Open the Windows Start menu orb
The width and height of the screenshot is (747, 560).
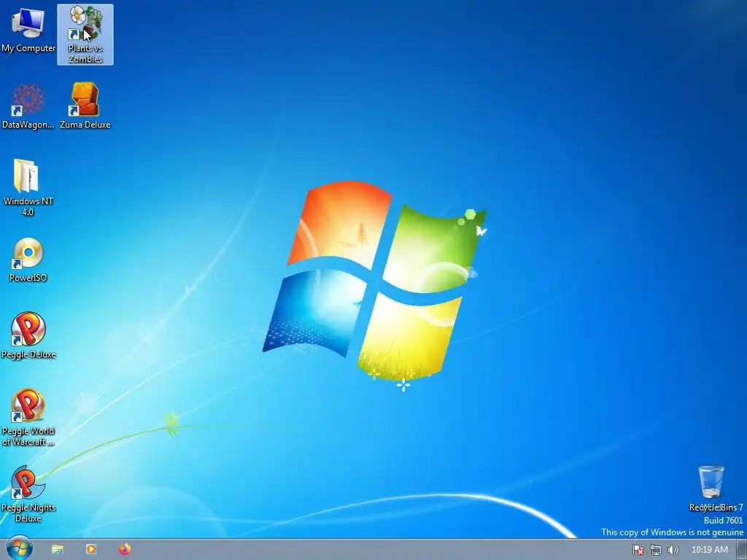[19, 548]
